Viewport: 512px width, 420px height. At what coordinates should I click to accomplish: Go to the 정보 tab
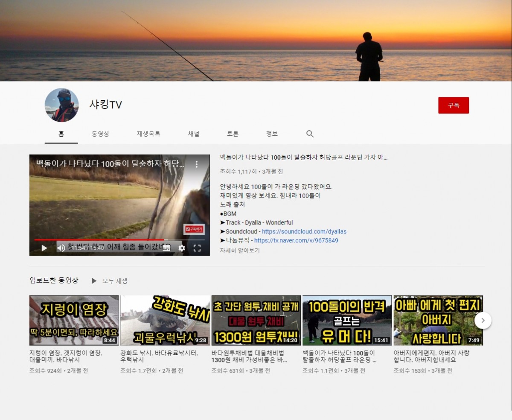click(272, 134)
